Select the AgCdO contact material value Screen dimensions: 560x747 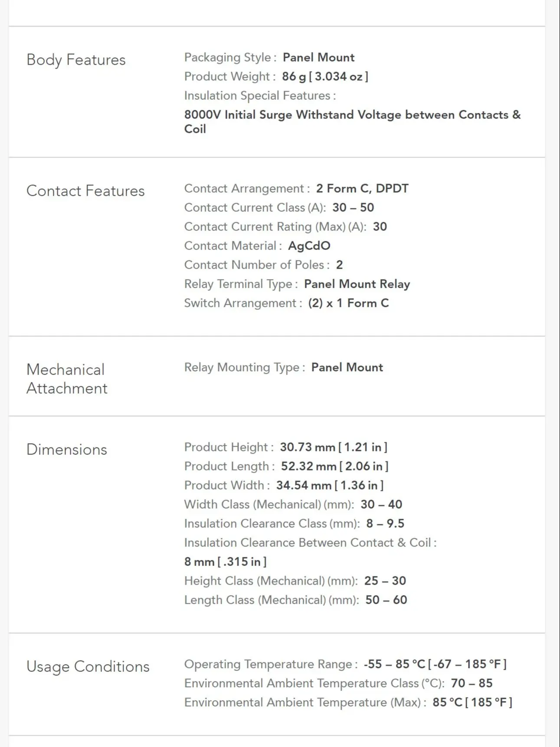click(309, 246)
